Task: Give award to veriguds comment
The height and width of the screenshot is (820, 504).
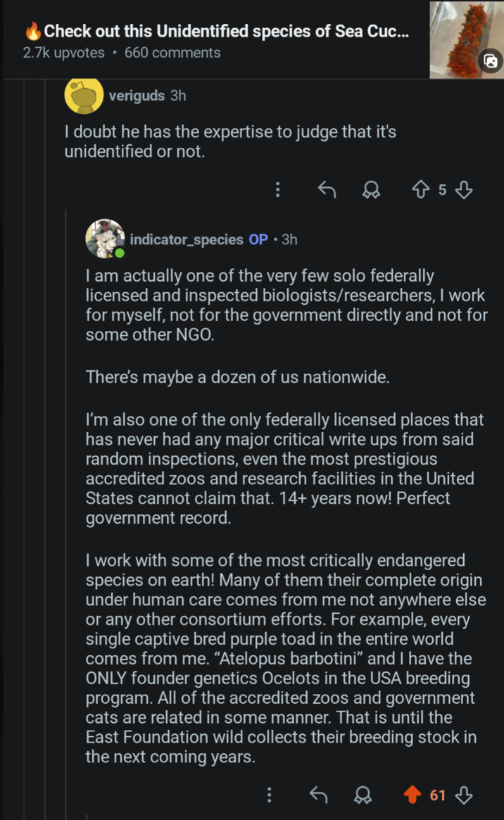Action: coord(370,189)
